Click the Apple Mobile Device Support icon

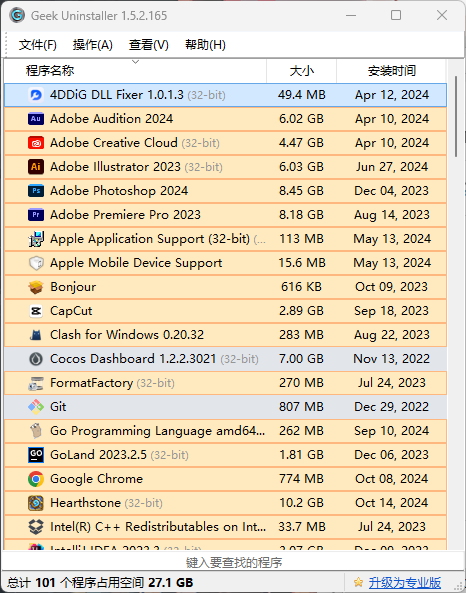[36, 263]
